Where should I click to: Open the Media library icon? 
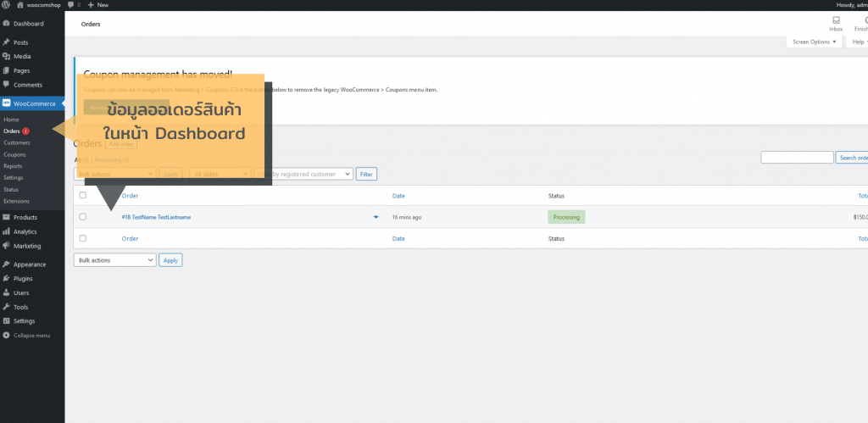(x=7, y=57)
